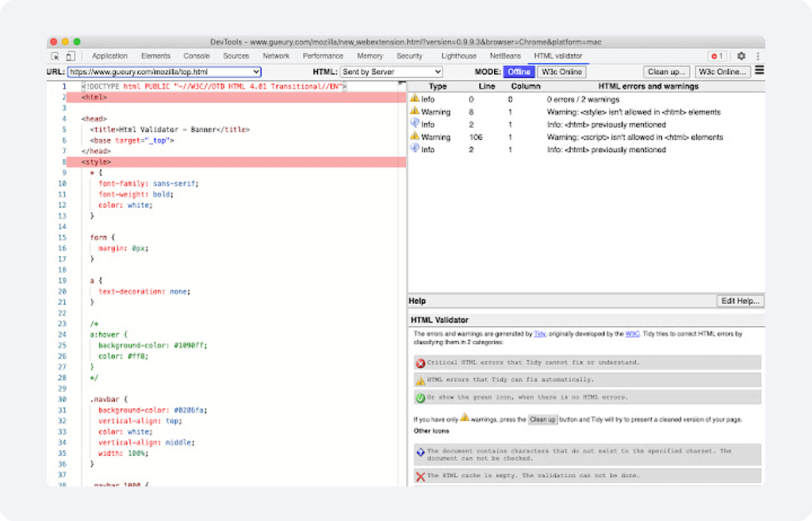Select W3c Online validation mode
812x521 pixels.
[562, 72]
